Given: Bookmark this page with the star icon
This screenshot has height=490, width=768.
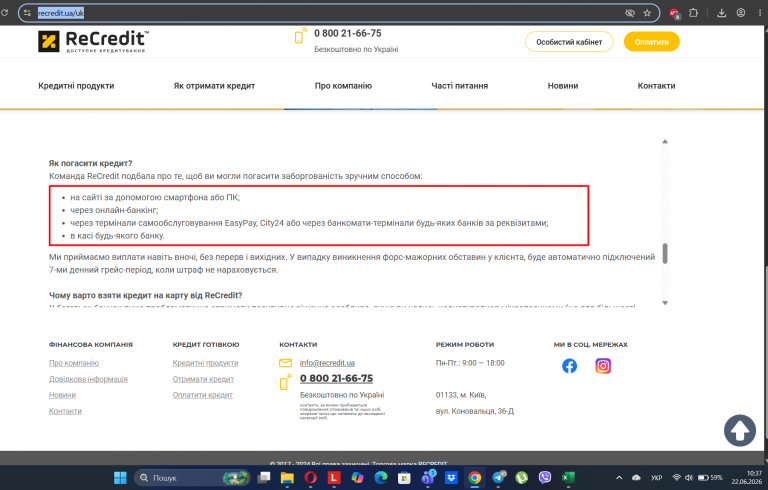Looking at the screenshot, I should click(647, 13).
